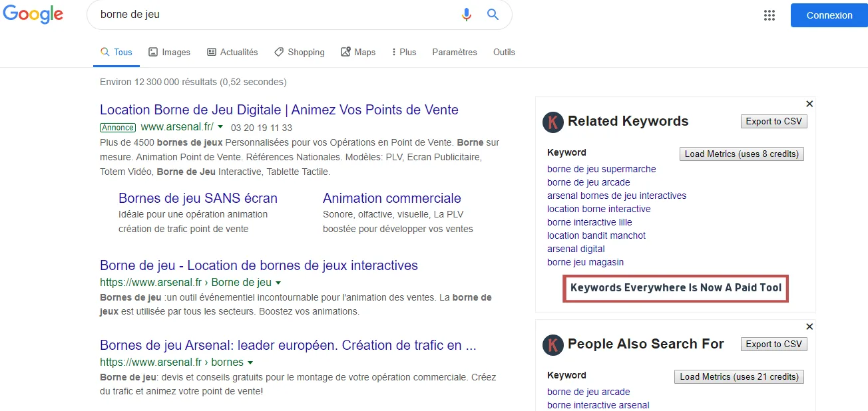Open Bornes de jeu Arsenal: leader européen result
This screenshot has height=411, width=868.
[x=288, y=345]
